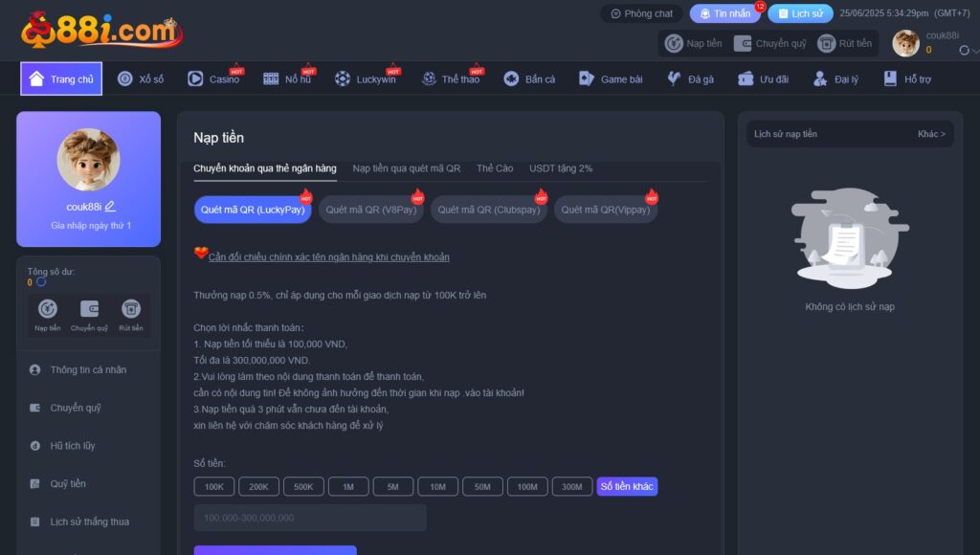Click the profile avatar picture in sidebar
980x555 pixels.
(88, 160)
